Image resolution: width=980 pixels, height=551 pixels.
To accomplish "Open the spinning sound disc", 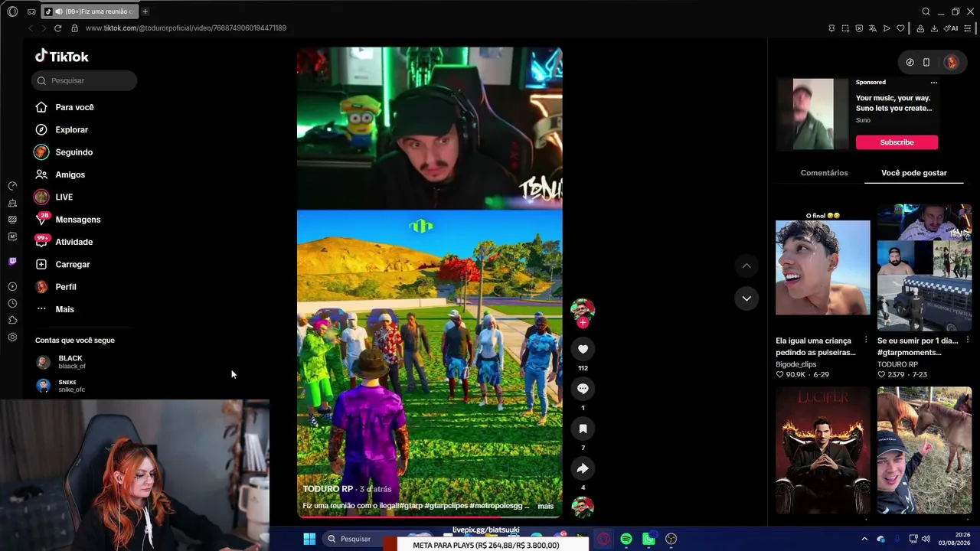I will click(583, 507).
